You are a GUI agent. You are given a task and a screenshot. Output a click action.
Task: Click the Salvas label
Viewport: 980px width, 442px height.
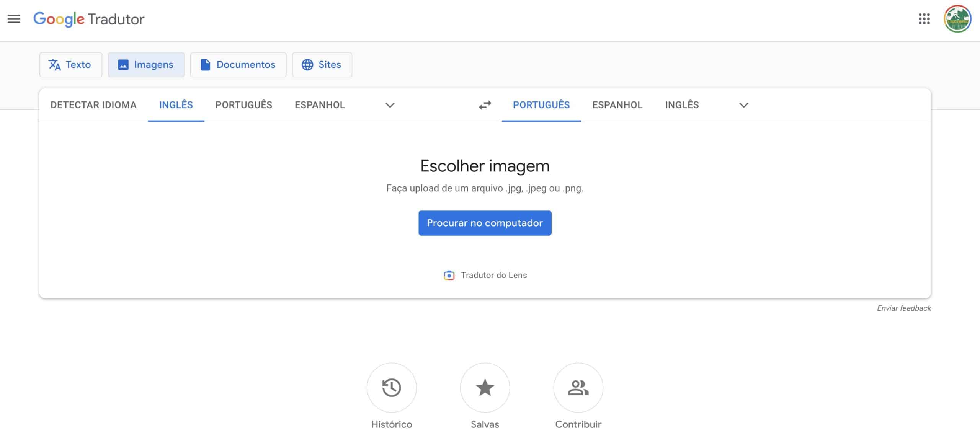pyautogui.click(x=485, y=424)
